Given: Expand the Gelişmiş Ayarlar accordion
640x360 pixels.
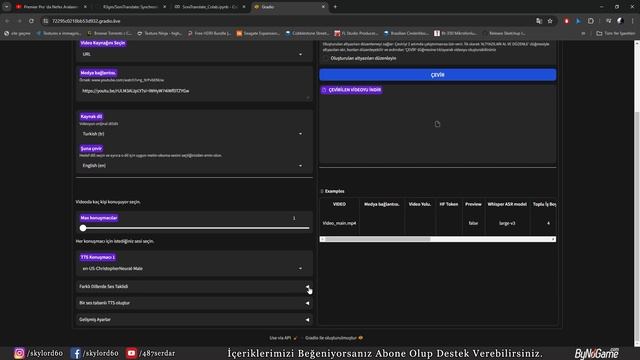Looking at the screenshot, I should [x=194, y=320].
